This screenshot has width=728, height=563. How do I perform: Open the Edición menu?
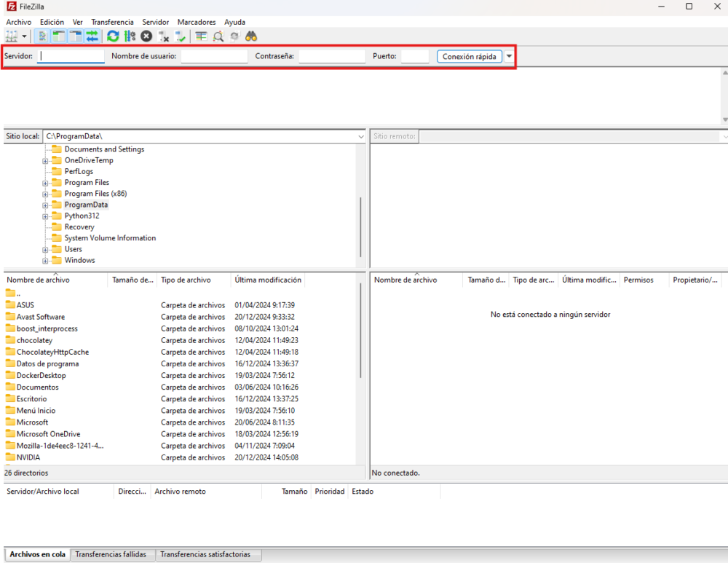point(52,22)
